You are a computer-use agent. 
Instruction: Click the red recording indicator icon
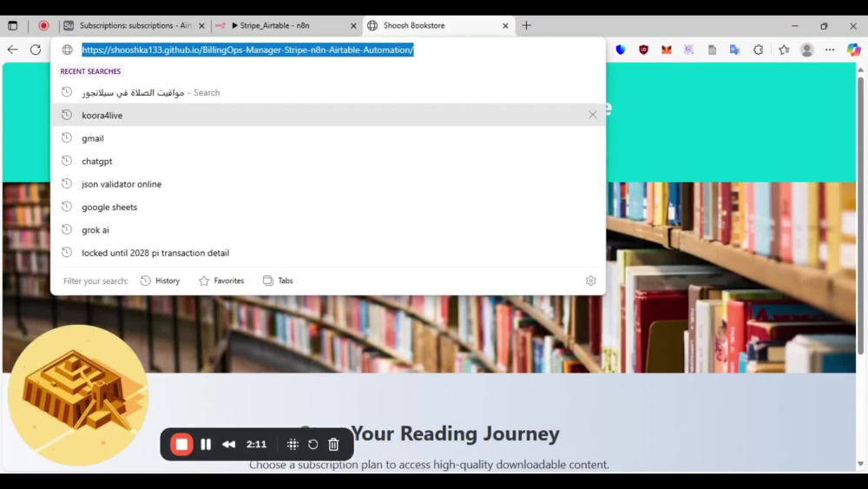coord(43,25)
